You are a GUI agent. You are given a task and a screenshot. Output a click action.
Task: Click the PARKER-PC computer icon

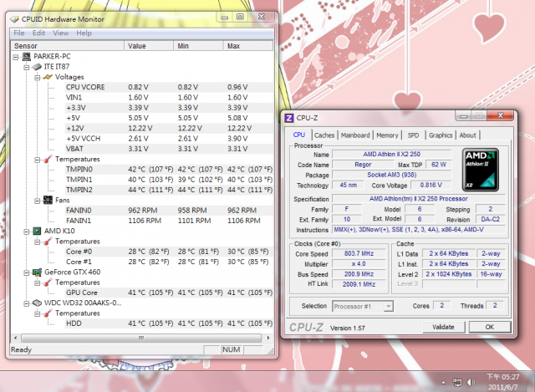click(x=26, y=56)
